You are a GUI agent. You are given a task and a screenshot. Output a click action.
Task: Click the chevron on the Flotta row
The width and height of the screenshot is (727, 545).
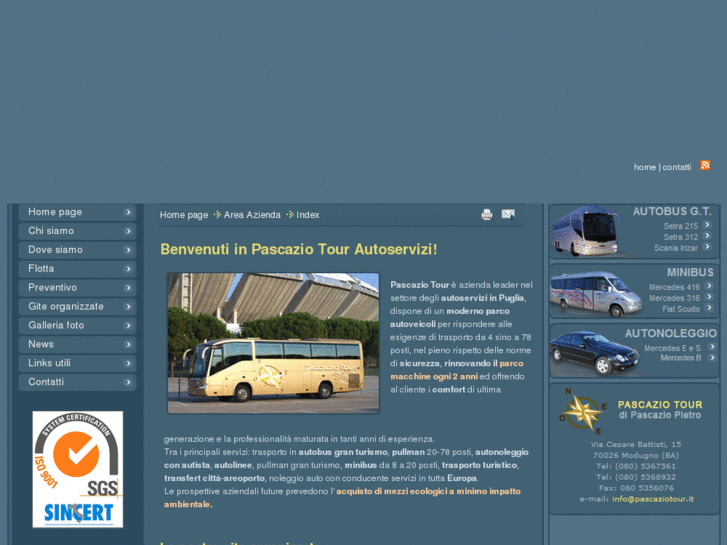pos(128,269)
